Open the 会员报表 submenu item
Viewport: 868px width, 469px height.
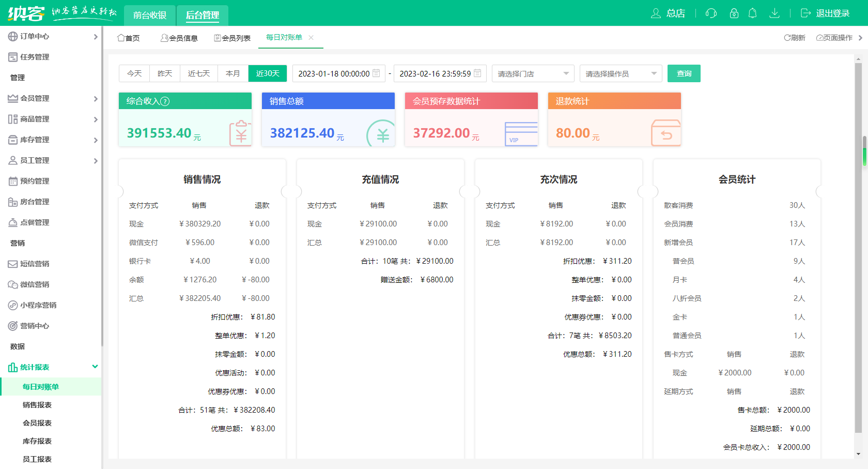37,423
